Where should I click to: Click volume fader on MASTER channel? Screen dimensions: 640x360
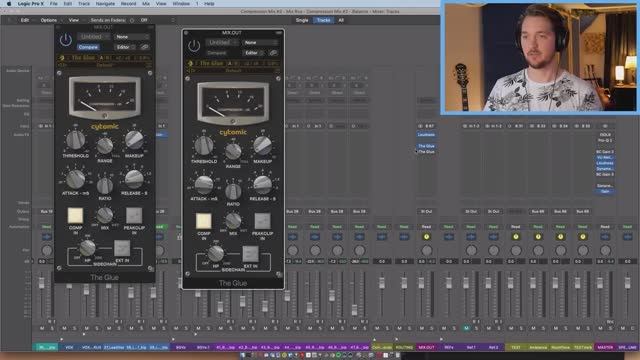600,283
